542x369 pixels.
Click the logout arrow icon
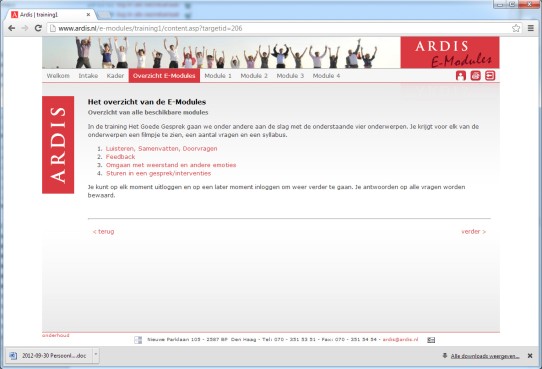click(490, 76)
